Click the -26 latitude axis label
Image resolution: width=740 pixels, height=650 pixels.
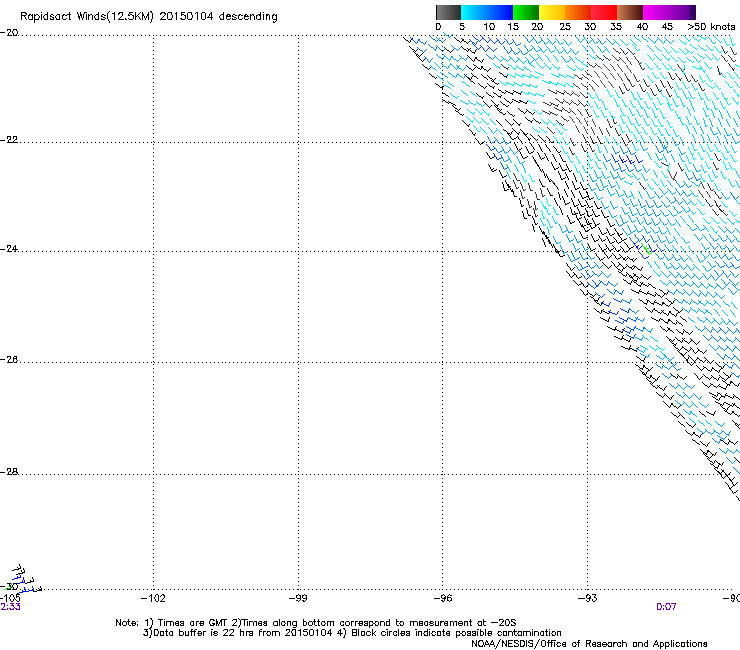click(x=9, y=360)
